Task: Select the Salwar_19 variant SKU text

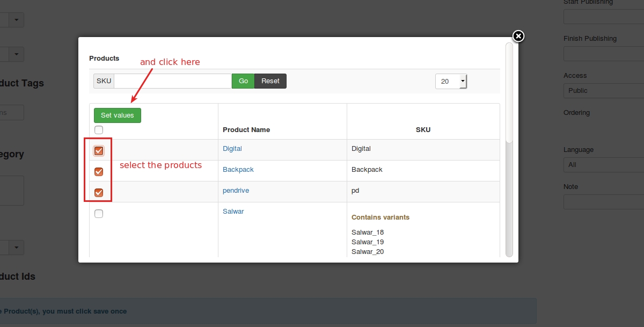Action: pos(368,242)
